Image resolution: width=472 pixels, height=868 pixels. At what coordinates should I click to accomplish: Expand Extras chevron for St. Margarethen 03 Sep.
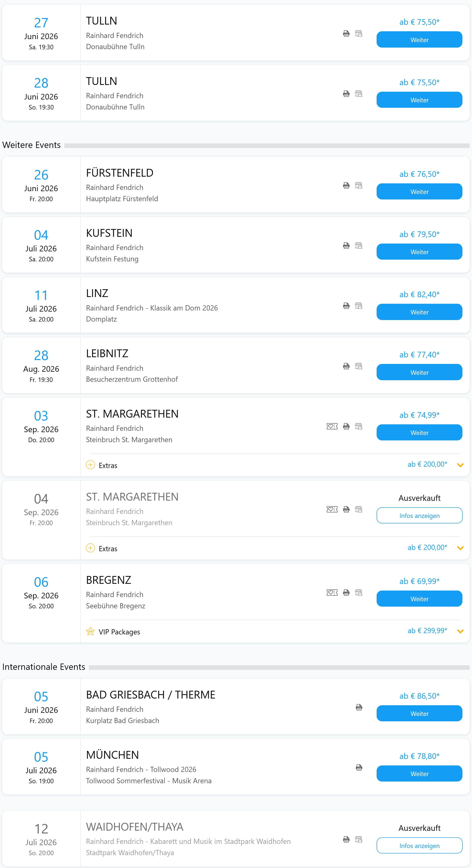pos(460,465)
